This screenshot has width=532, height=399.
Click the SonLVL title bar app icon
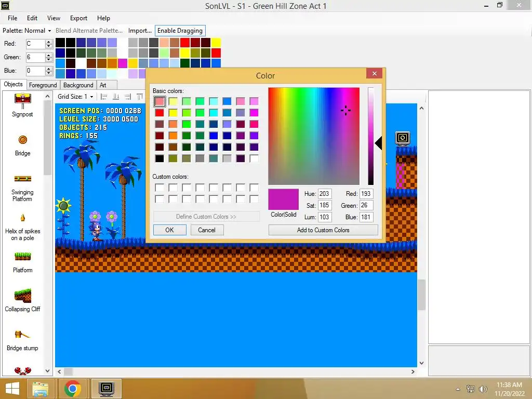tap(5, 5)
